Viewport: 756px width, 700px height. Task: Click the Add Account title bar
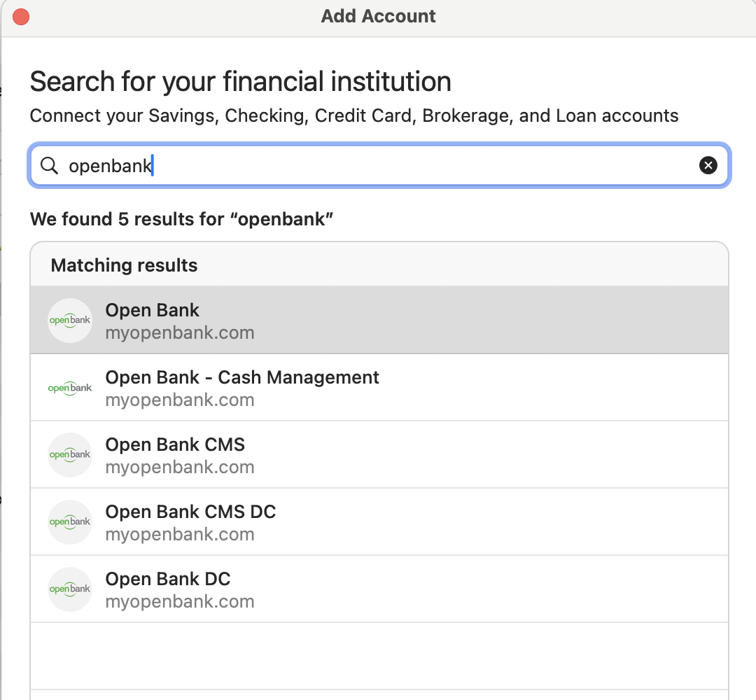point(379,16)
